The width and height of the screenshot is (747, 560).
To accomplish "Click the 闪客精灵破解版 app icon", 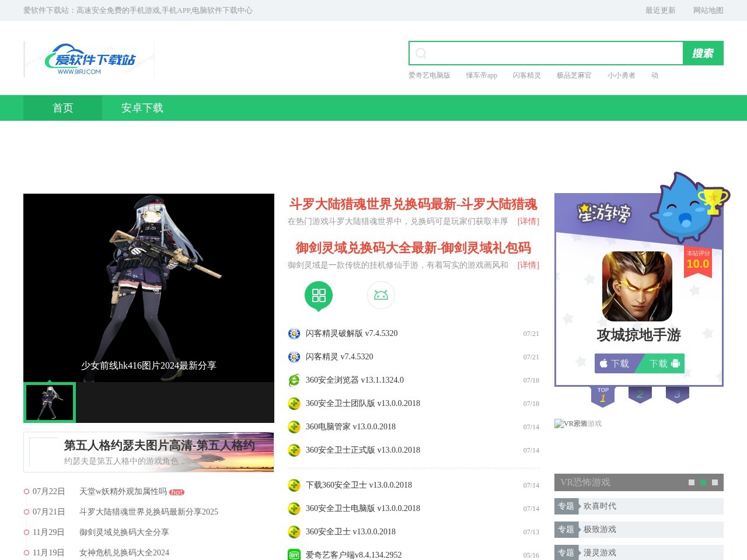I will point(294,334).
